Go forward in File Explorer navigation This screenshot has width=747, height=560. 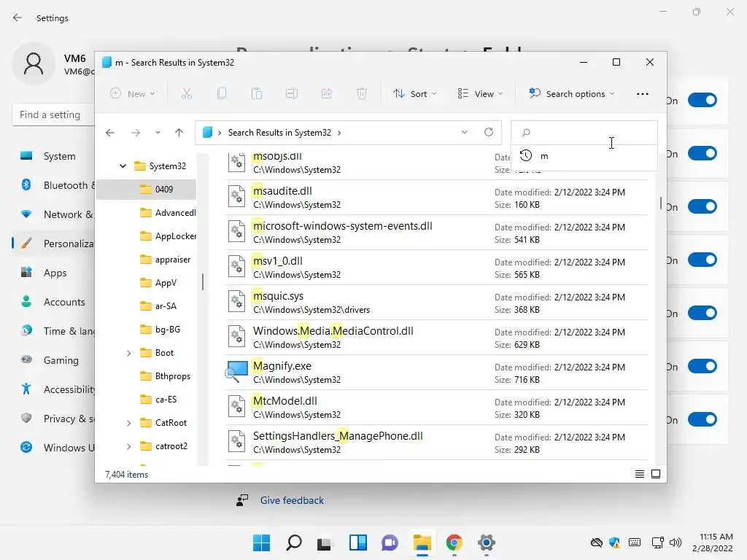tap(136, 133)
